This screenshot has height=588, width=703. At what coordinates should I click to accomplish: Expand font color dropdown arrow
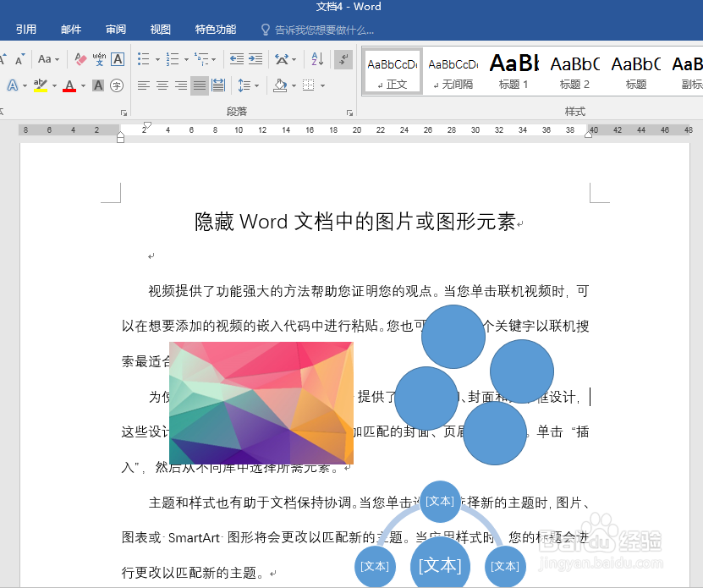tap(83, 85)
